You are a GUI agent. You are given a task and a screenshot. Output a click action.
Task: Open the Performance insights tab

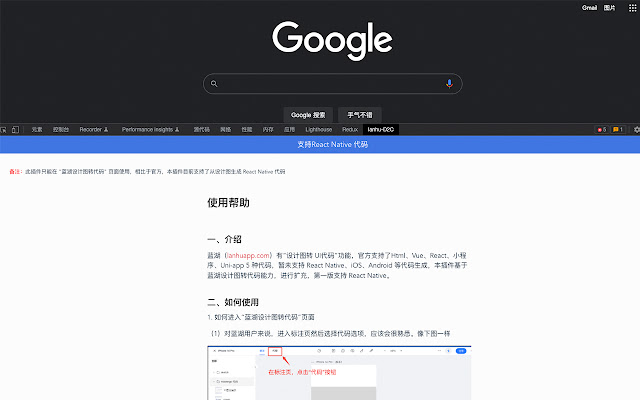click(x=150, y=130)
